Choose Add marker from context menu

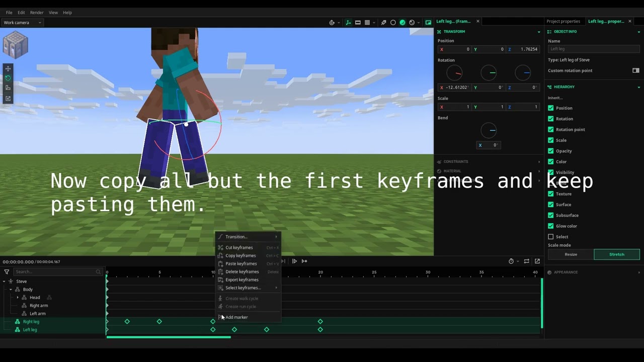[x=248, y=317]
